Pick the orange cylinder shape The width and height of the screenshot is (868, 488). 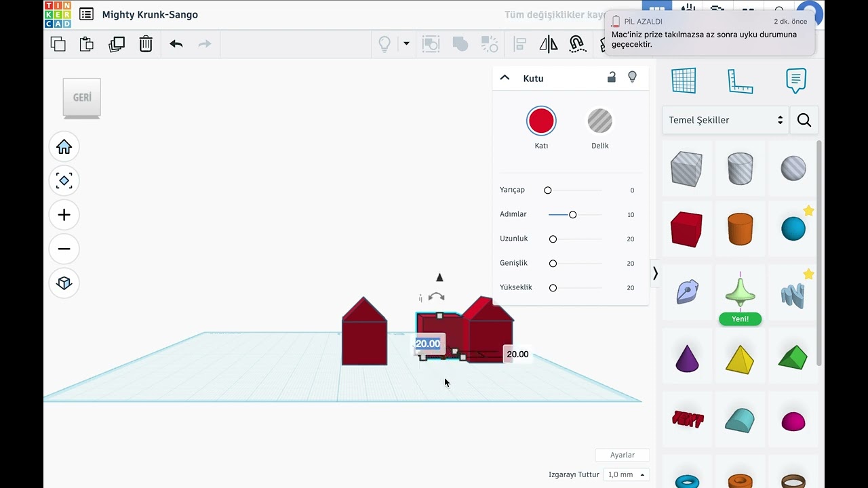click(740, 229)
